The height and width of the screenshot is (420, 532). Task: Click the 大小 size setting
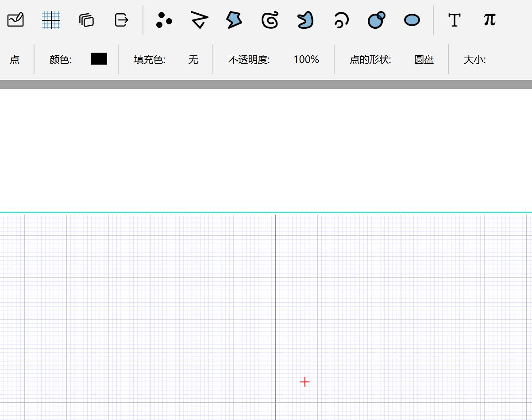pos(474,59)
